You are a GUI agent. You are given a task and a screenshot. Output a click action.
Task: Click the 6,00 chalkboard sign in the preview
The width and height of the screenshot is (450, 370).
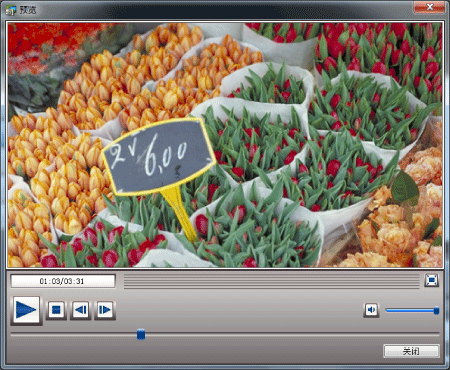point(158,157)
